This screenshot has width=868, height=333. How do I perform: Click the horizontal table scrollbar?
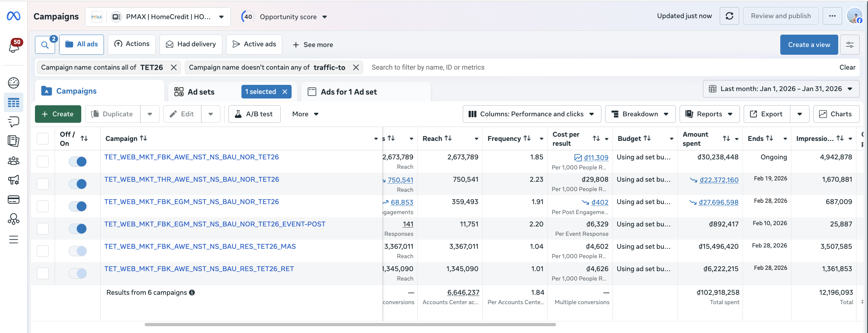350,325
